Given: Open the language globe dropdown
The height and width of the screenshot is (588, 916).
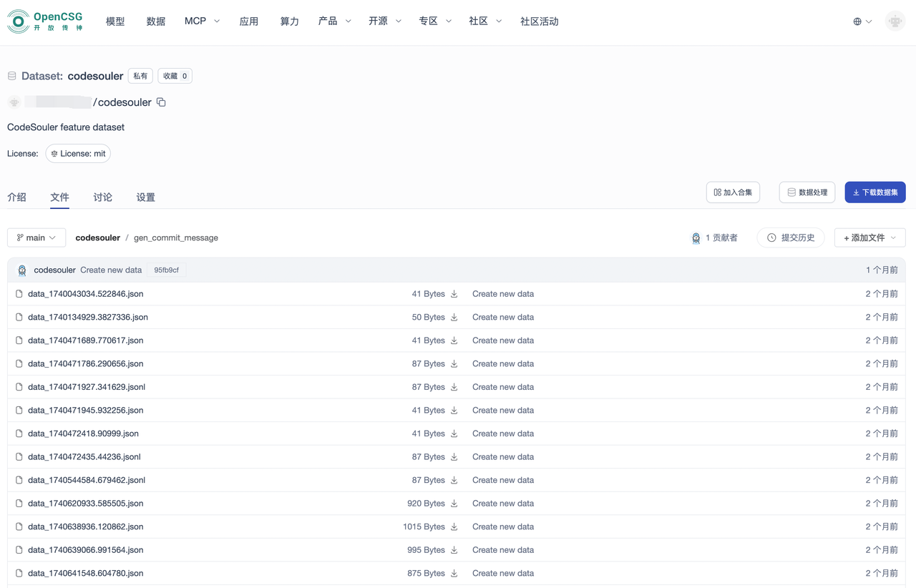Looking at the screenshot, I should point(862,21).
